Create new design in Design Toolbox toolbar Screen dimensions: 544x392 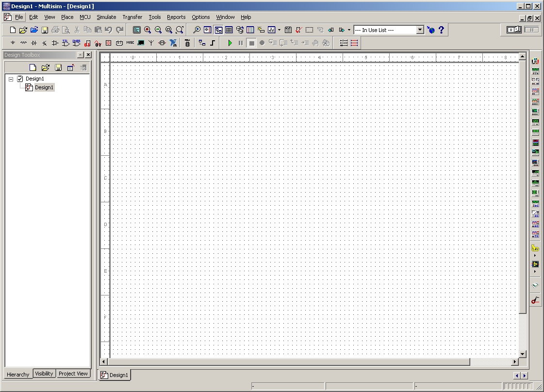(33, 67)
